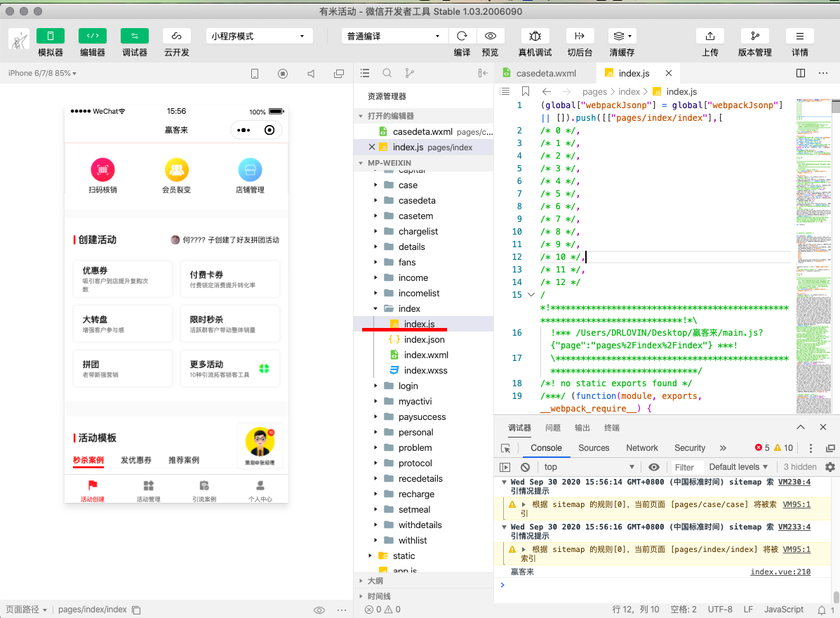Collapse the debugger panel up arrow
The image size is (840, 618).
801,427
